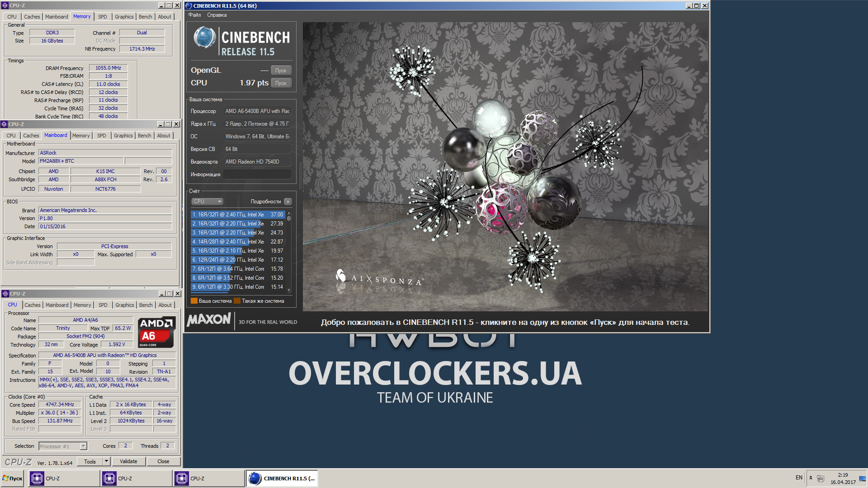
Task: Click the motherboard model FM2A88X+ BTC
Action: click(81, 161)
